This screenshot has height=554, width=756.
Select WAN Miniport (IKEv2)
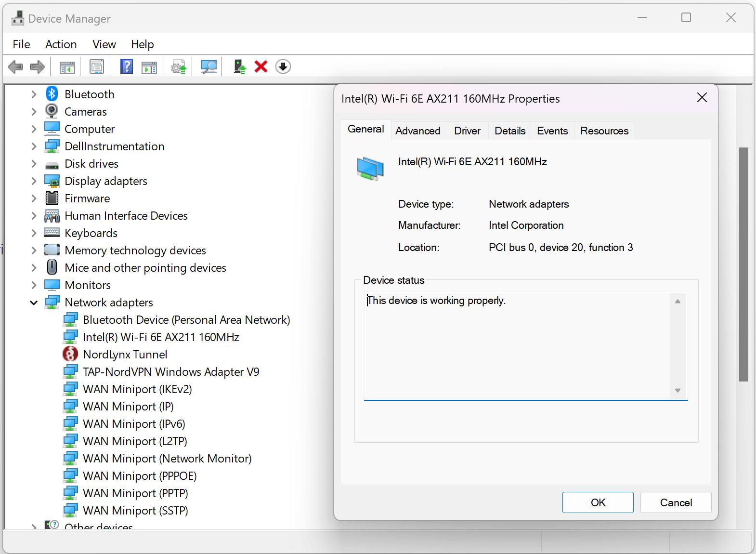click(137, 389)
